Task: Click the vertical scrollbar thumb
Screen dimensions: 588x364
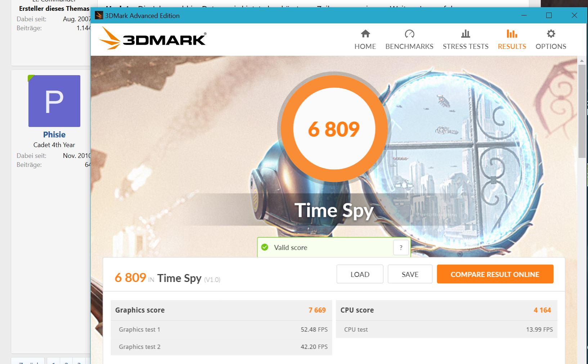Action: coord(582,111)
